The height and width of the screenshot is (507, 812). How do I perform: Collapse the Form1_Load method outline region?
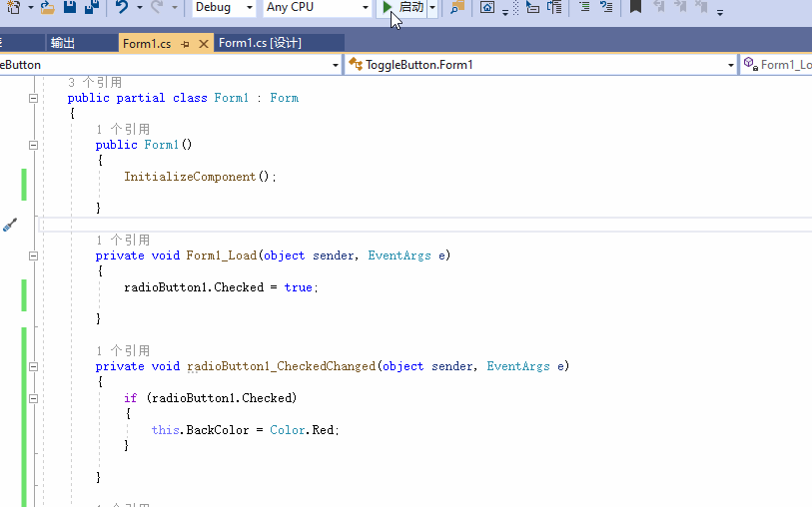(x=33, y=255)
